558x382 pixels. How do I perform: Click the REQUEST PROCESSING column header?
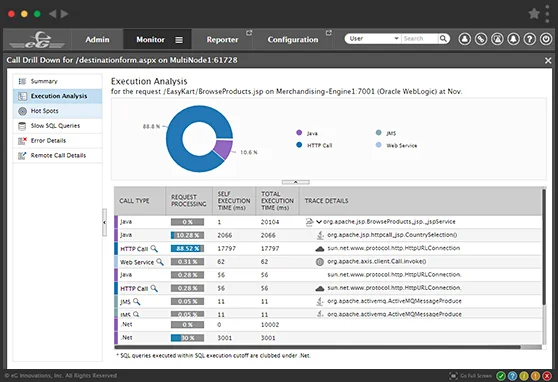click(189, 200)
